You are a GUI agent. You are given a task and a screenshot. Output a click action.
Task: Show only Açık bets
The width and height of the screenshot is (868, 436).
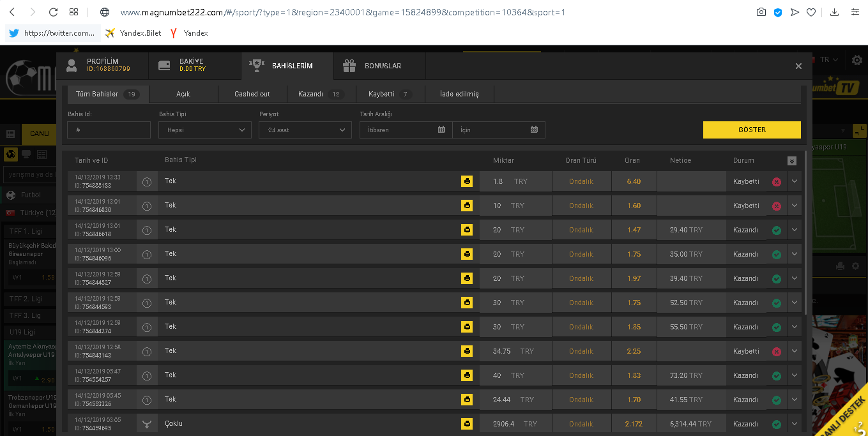(183, 94)
